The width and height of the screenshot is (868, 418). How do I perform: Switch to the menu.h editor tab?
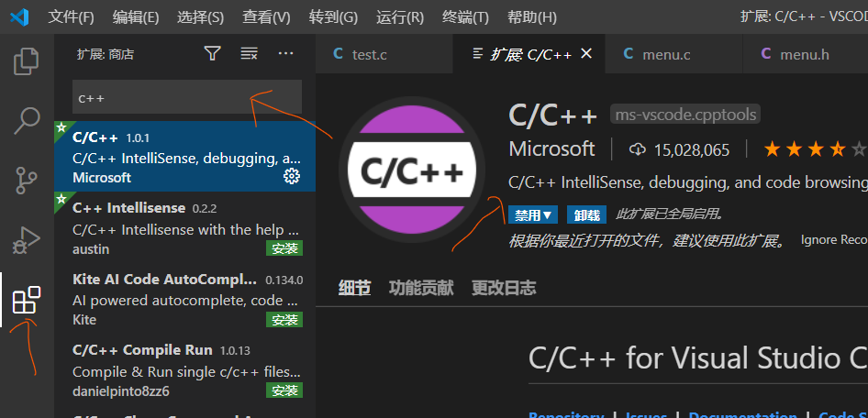click(x=806, y=54)
